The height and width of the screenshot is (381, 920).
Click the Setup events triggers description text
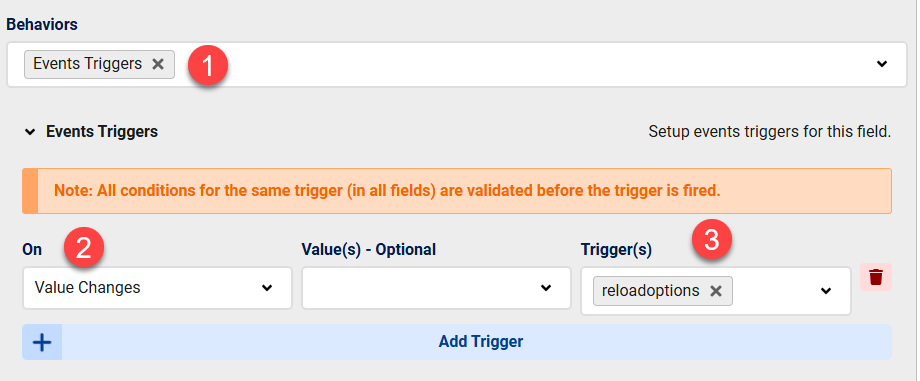click(x=770, y=132)
